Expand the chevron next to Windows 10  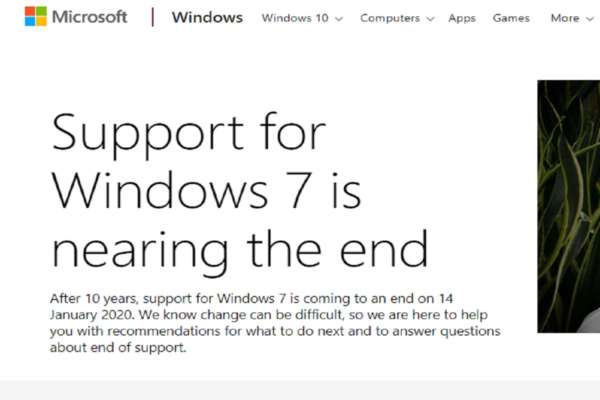click(339, 19)
